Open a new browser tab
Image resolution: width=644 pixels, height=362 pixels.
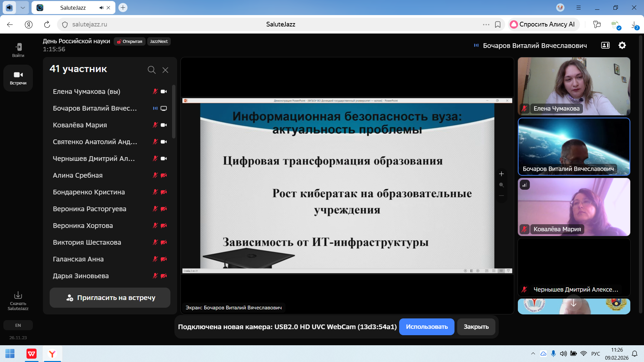click(123, 7)
